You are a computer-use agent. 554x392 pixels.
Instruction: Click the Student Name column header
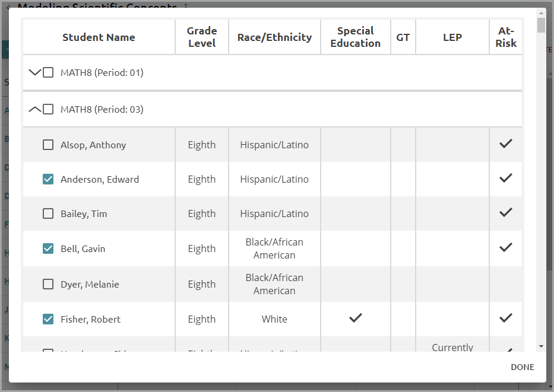pos(99,37)
